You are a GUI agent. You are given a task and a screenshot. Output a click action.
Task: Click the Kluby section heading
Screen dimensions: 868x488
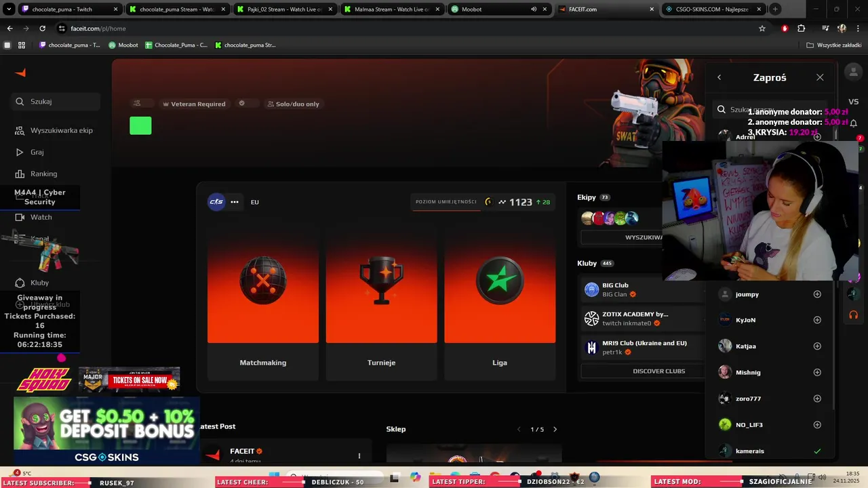[x=587, y=263]
